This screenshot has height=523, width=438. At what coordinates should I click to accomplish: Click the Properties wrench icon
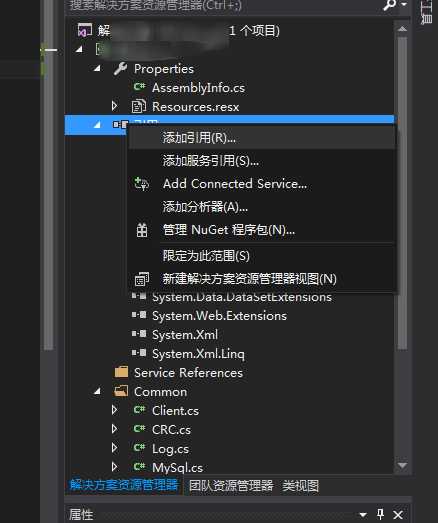(x=120, y=69)
